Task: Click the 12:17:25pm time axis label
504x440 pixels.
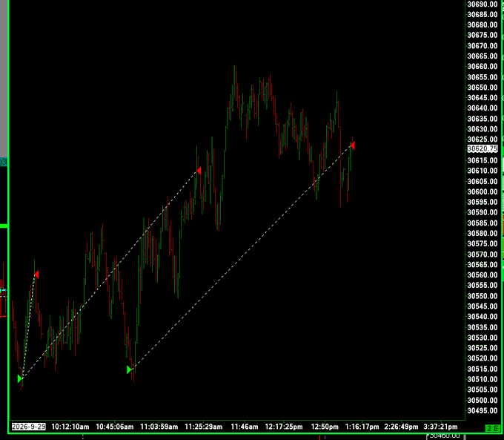Action: tap(284, 427)
